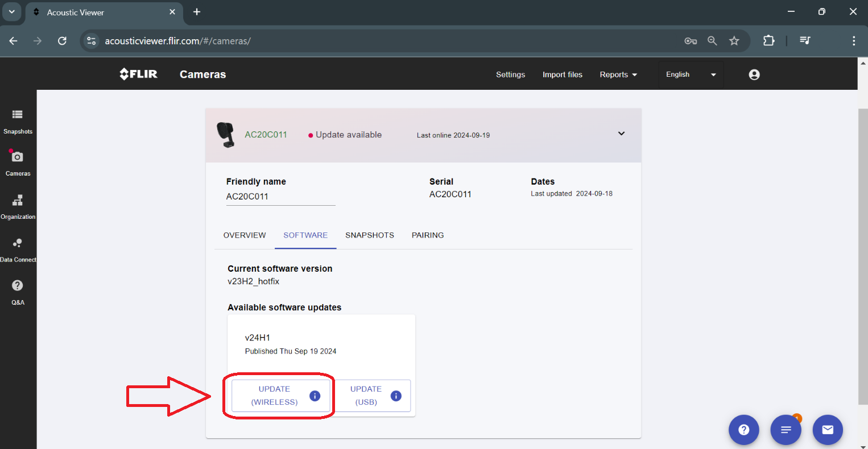Open Snapshots from the left sidebar
The height and width of the screenshot is (449, 868).
click(x=18, y=121)
